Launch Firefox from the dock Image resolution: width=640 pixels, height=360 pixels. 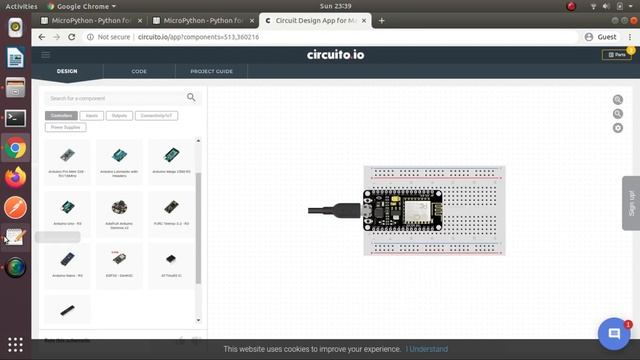(16, 178)
